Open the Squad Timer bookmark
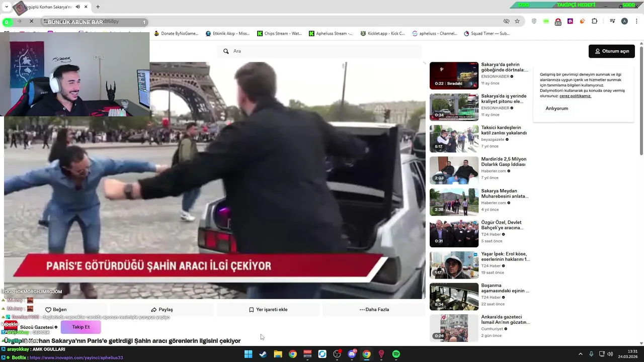 [487, 34]
